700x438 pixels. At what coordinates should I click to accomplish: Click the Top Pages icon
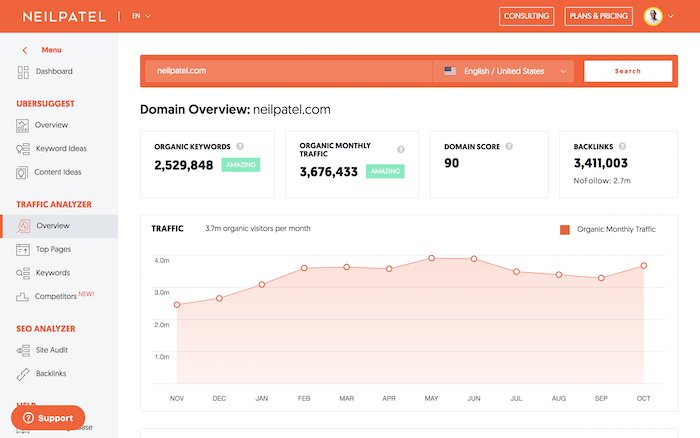pyautogui.click(x=23, y=250)
